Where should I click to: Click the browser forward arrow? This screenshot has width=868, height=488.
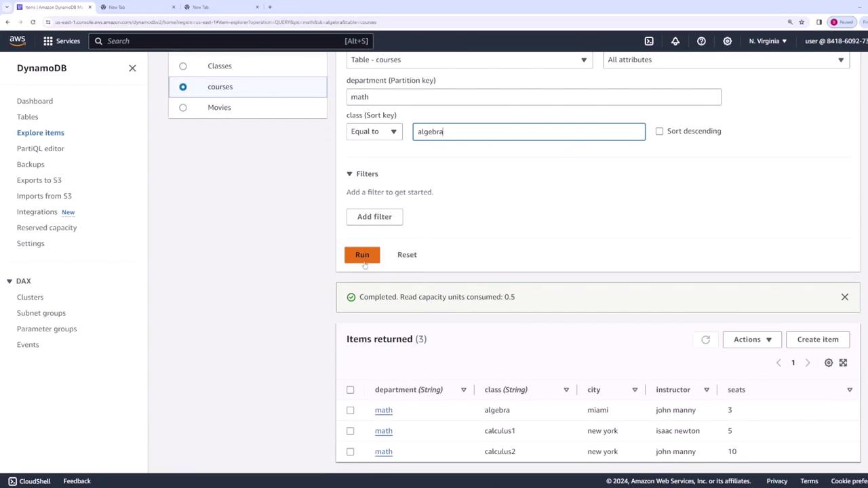click(x=20, y=22)
